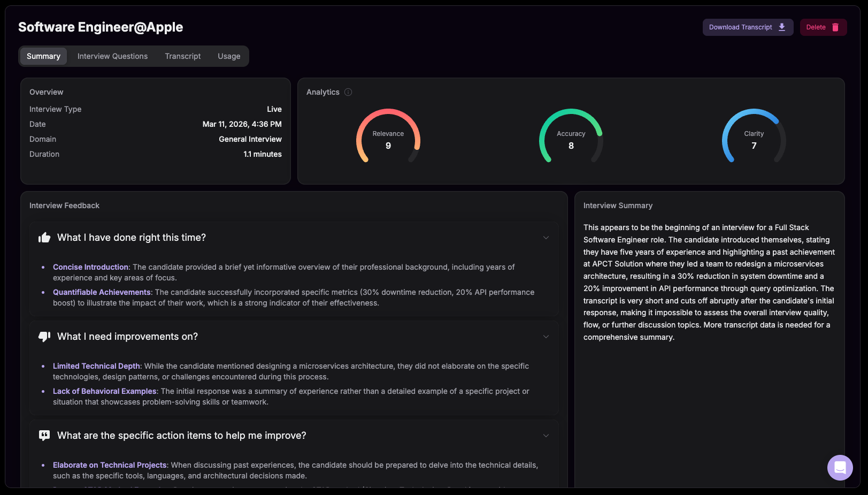Click the Delete label
This screenshot has width=868, height=495.
[x=816, y=27]
